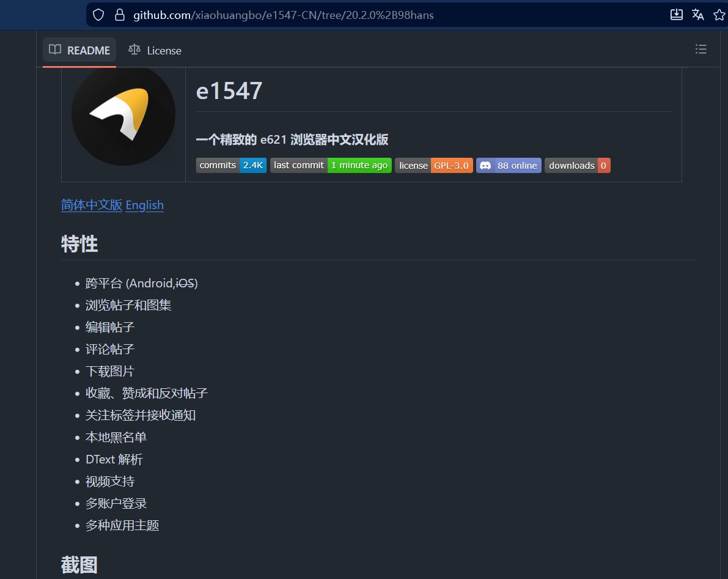Click the e1547 app logo image
Screen dimensions: 728x579
pyautogui.click(x=123, y=114)
